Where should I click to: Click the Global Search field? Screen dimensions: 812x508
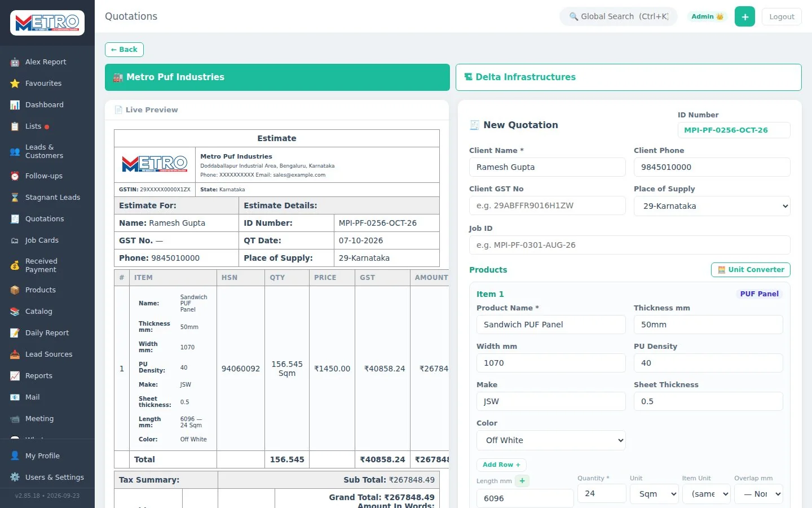619,16
